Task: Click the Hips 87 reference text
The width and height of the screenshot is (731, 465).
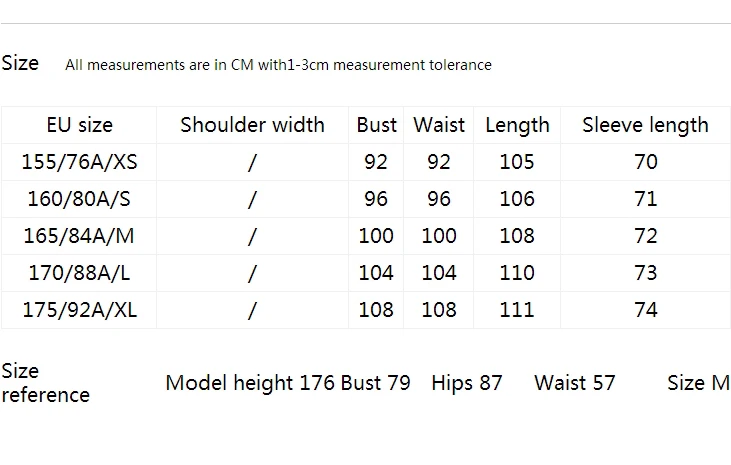Action: (x=467, y=383)
